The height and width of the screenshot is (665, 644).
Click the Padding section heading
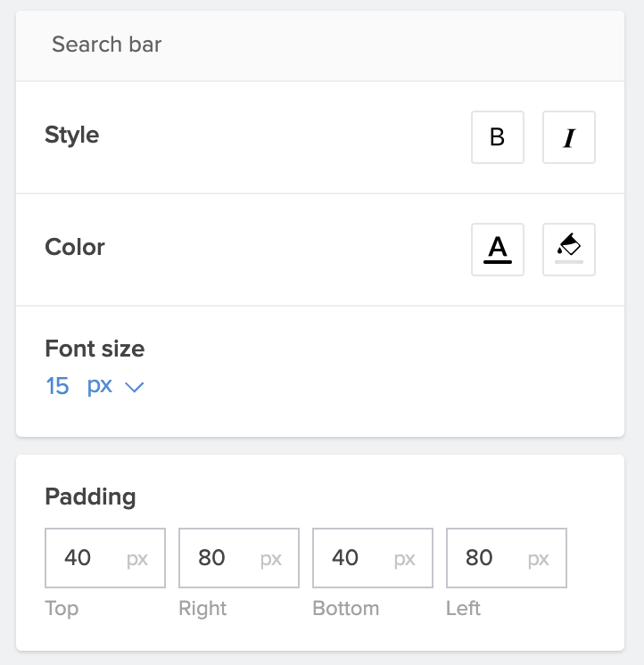(x=90, y=497)
